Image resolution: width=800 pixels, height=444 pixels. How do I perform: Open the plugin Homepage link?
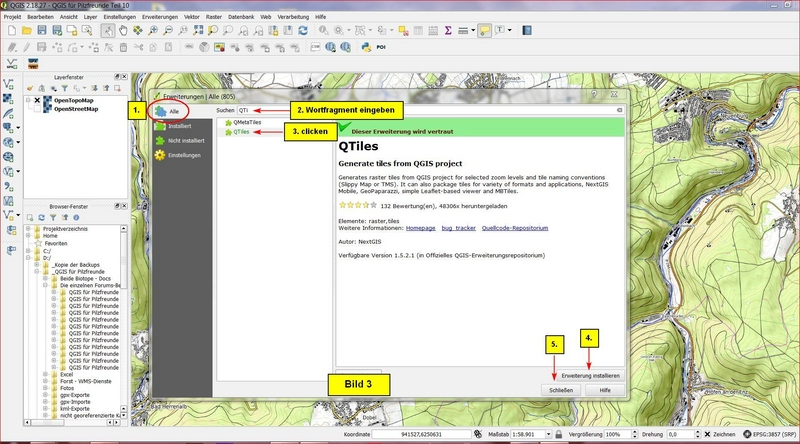pyautogui.click(x=420, y=228)
